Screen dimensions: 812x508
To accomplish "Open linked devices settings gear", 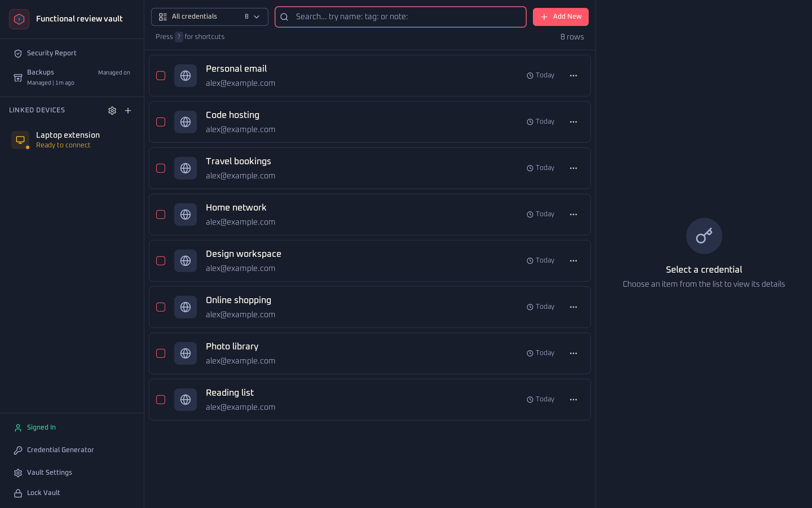I will coord(112,111).
